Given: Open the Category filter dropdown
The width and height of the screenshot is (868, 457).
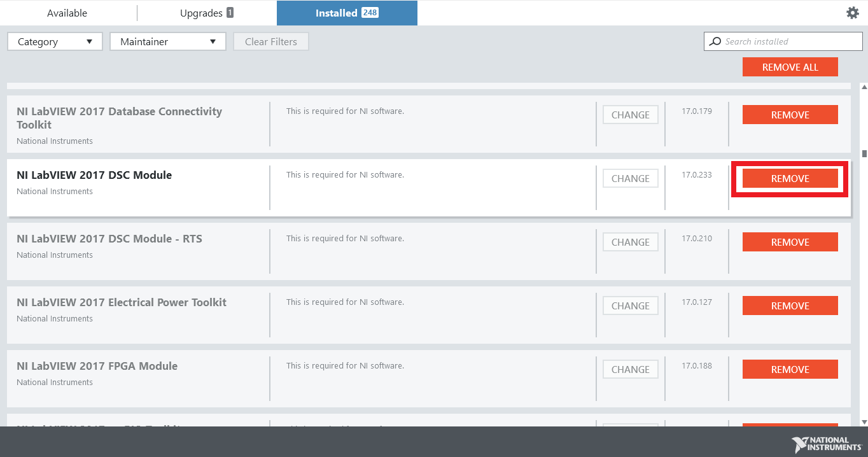Looking at the screenshot, I should [55, 41].
